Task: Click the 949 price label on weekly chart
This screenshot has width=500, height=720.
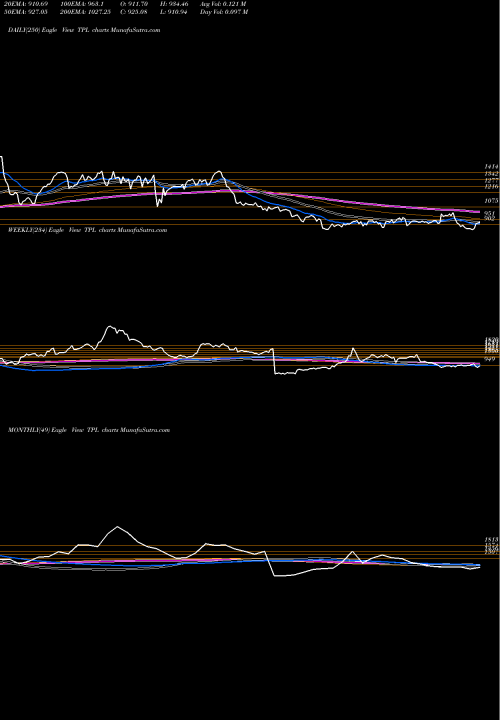Action: tap(490, 358)
